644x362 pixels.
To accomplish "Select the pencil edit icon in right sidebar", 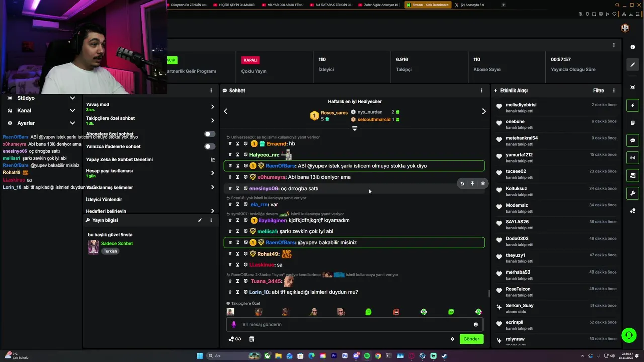I will tap(633, 65).
